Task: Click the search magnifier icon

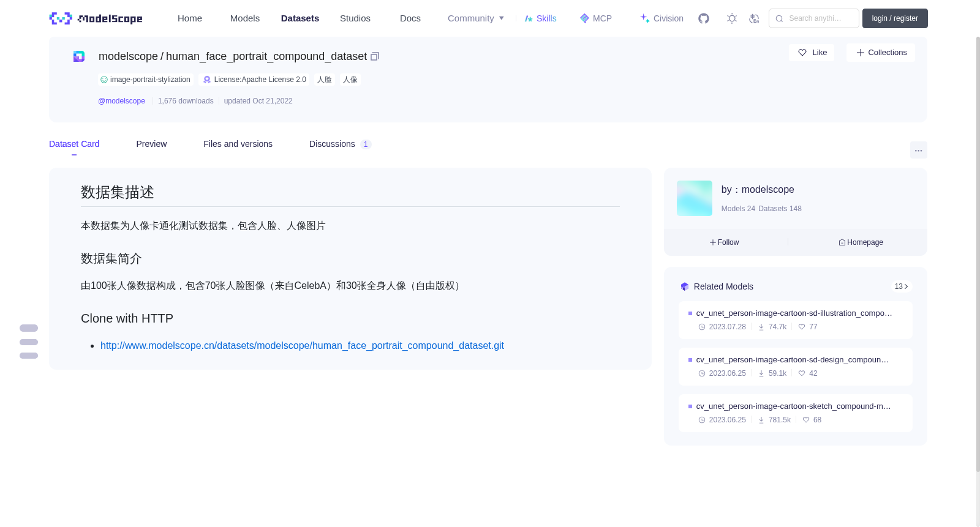Action: click(x=779, y=18)
